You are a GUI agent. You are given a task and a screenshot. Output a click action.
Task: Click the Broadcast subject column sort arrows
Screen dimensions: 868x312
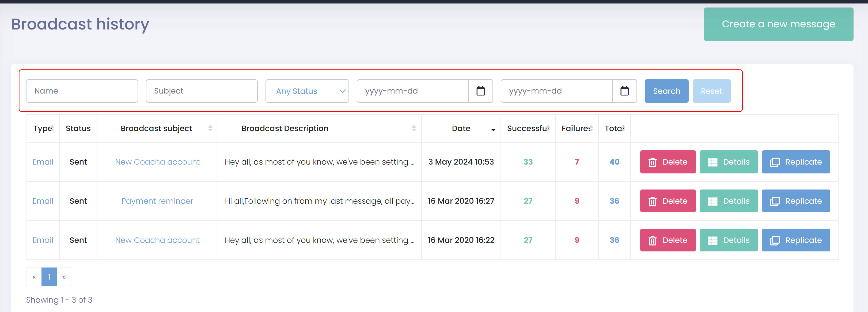[x=210, y=128]
